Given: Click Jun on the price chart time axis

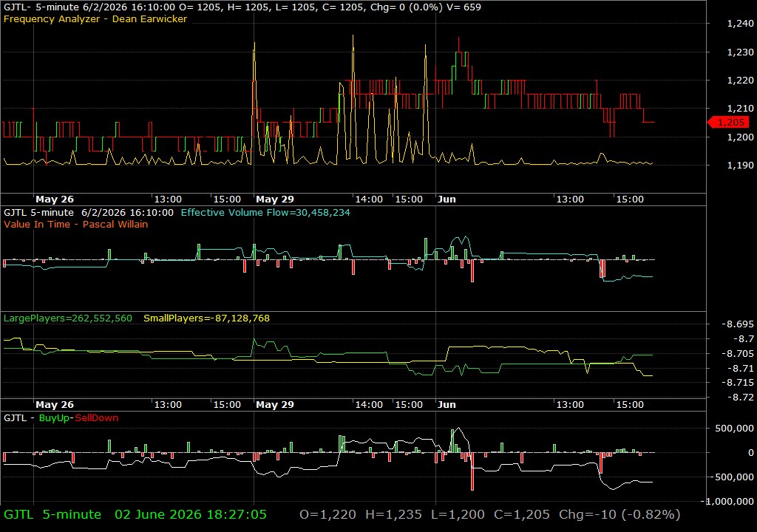Looking at the screenshot, I should pyautogui.click(x=447, y=199).
